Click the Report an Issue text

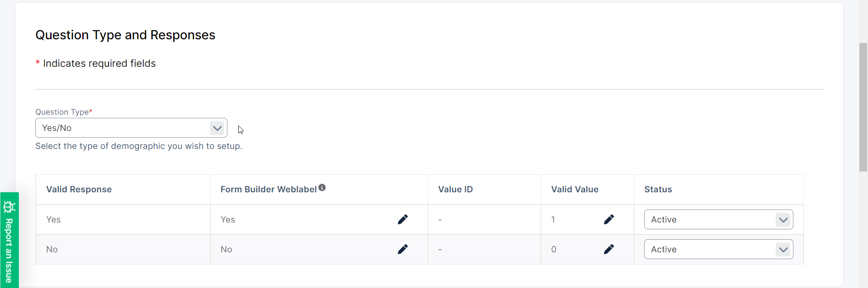click(9, 251)
